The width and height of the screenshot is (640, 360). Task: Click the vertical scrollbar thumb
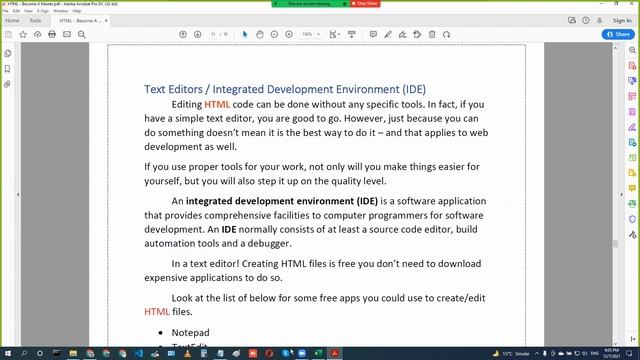[x=616, y=243]
